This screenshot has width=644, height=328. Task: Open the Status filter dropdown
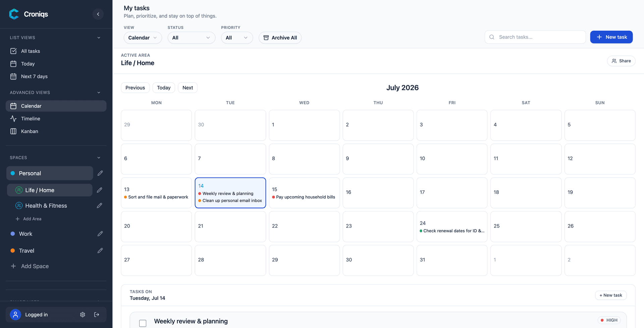[x=192, y=38]
